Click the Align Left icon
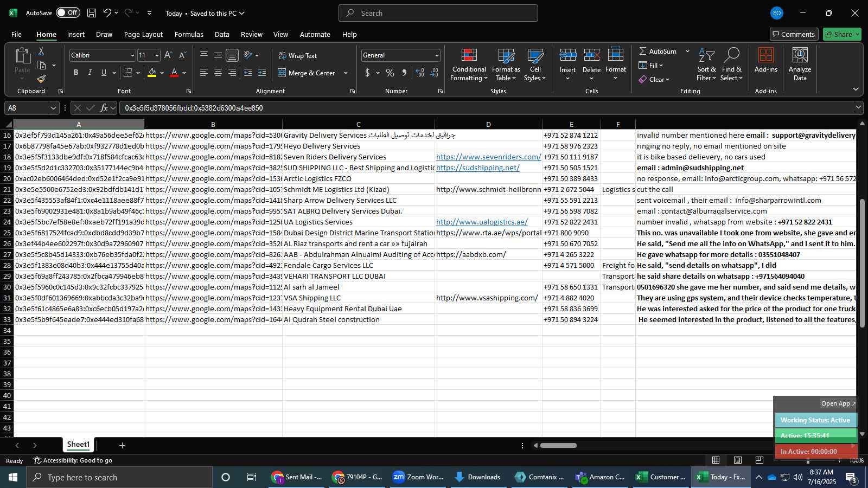This screenshot has height=488, width=868. (204, 73)
